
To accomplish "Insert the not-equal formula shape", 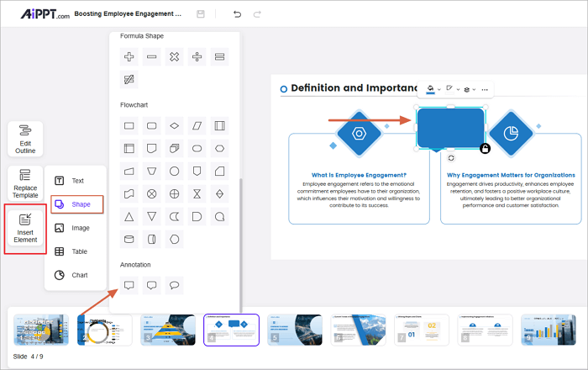I will click(x=129, y=79).
